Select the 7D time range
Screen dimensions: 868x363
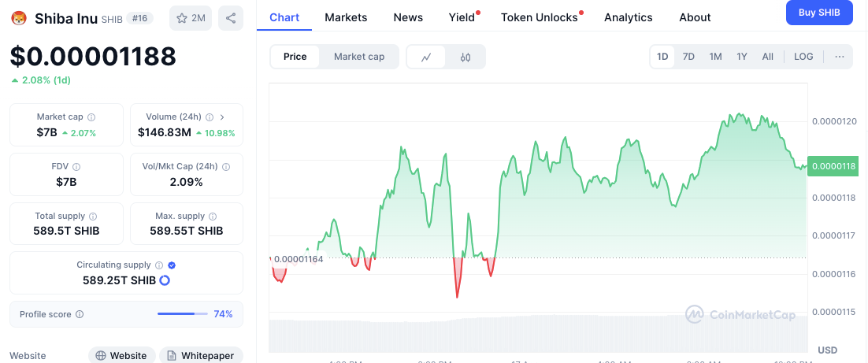coord(688,57)
